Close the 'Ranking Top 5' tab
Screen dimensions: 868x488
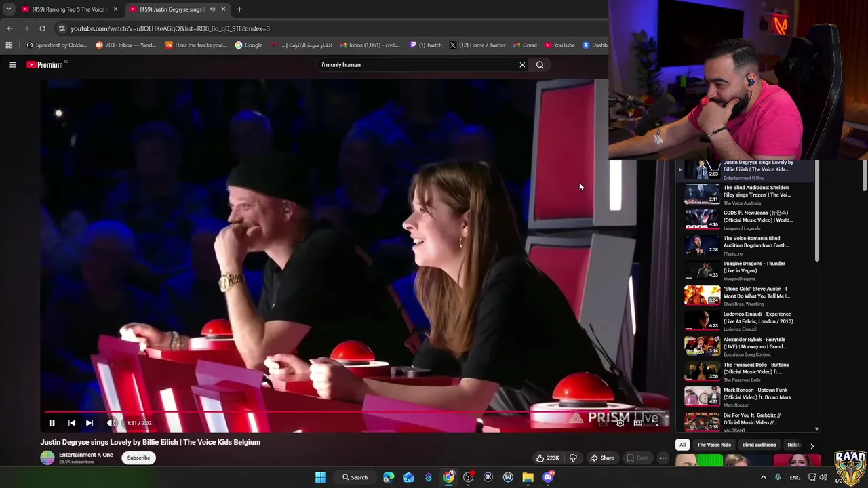[x=115, y=9]
